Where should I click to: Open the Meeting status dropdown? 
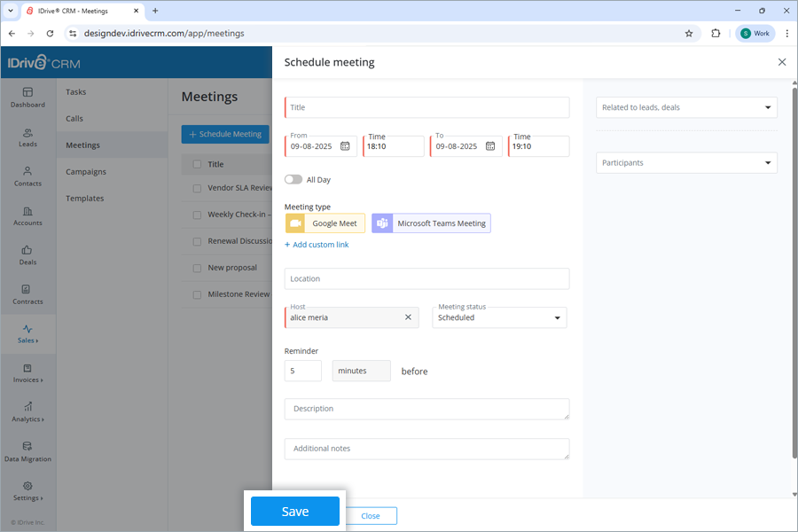point(559,317)
